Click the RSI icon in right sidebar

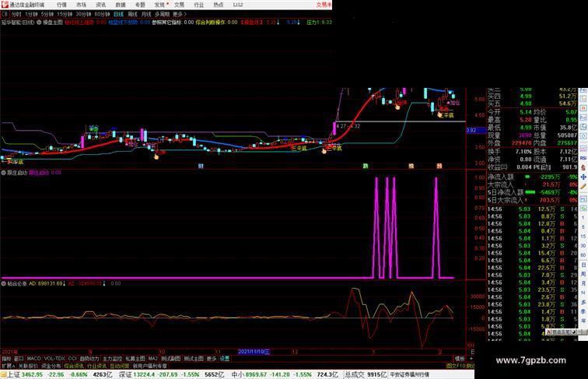coord(583,159)
